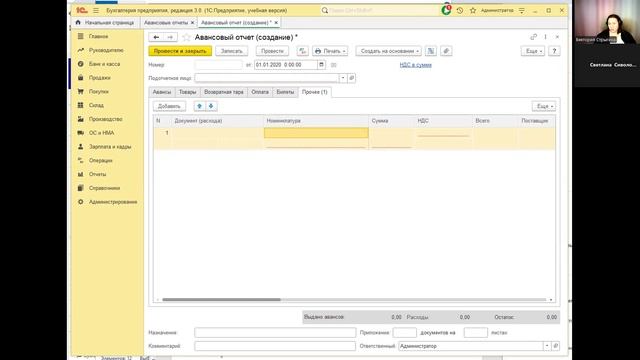Open the 1C main menu hamburger icon
The height and width of the screenshot is (360, 640).
tap(96, 10)
